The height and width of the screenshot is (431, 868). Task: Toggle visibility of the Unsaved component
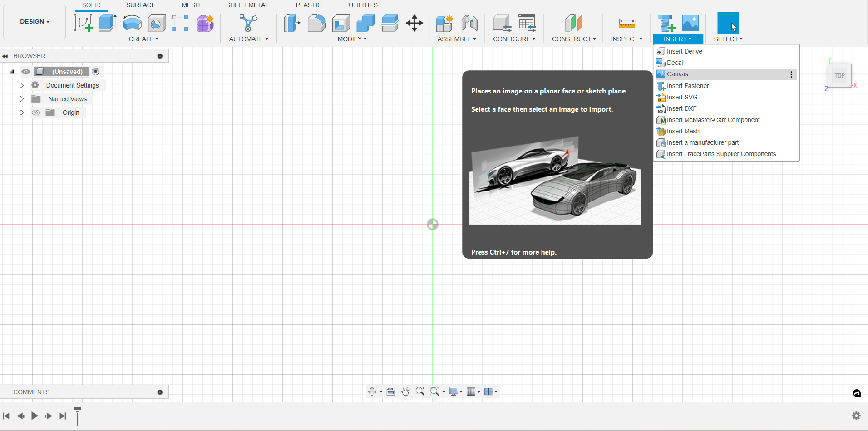click(x=26, y=72)
